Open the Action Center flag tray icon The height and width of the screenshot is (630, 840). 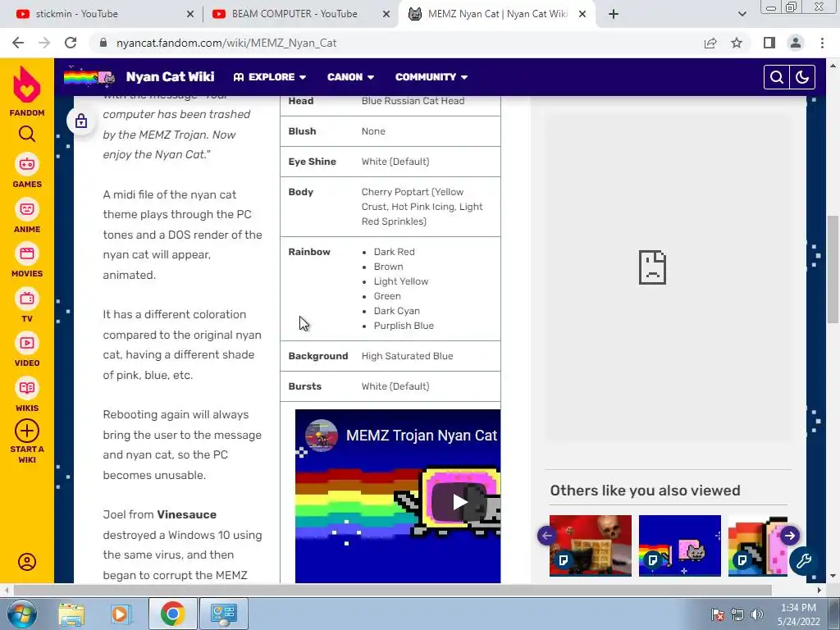click(718, 614)
